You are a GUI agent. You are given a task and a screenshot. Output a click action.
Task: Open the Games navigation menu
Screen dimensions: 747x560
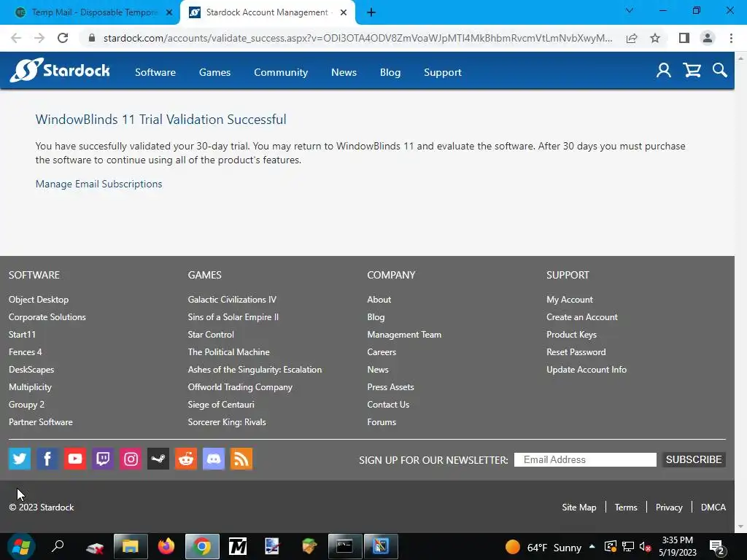(215, 72)
